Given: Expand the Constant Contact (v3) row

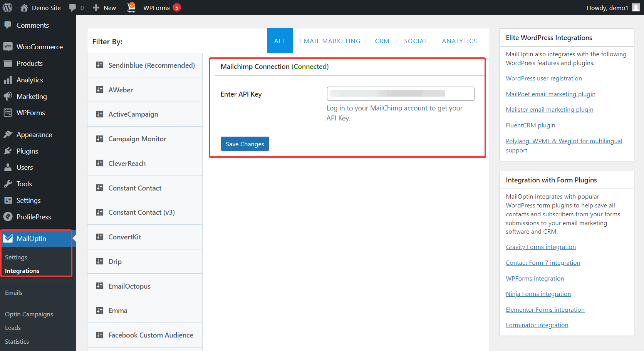Looking at the screenshot, I should click(145, 212).
